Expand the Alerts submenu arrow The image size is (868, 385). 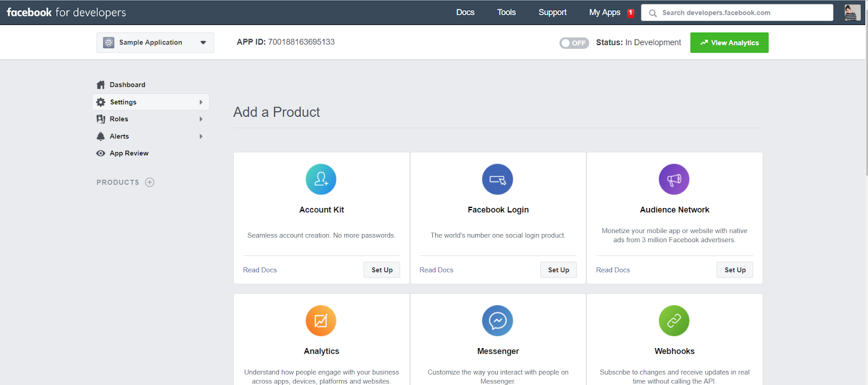click(201, 136)
